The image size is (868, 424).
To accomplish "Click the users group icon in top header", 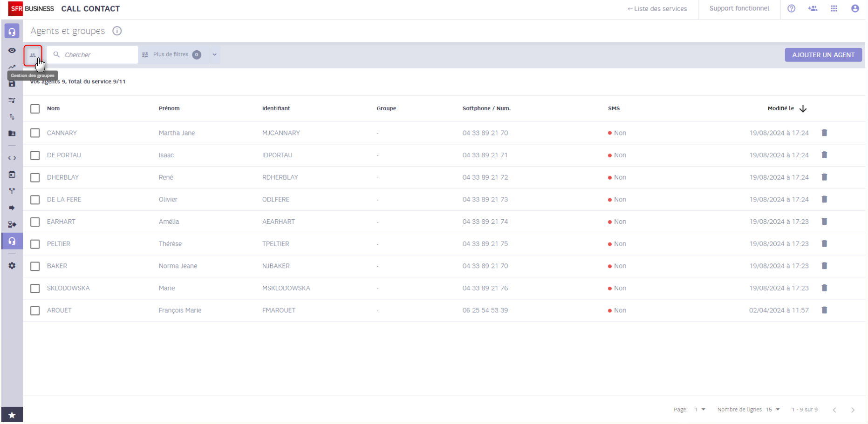I will coord(813,8).
